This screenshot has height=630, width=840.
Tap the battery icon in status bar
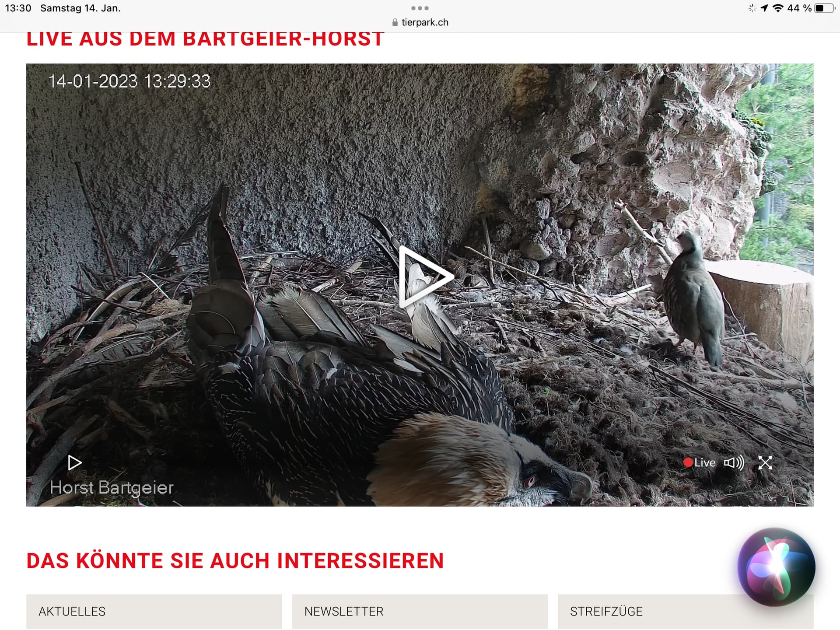(x=824, y=8)
